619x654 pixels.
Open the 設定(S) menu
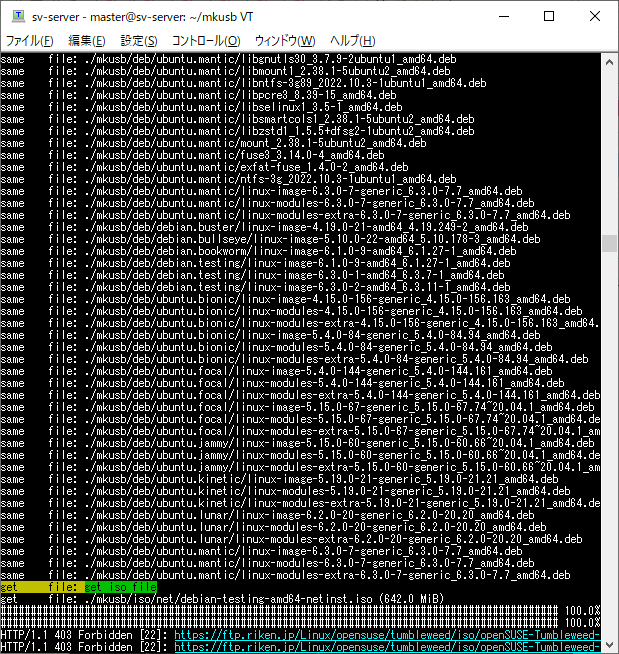[x=139, y=41]
